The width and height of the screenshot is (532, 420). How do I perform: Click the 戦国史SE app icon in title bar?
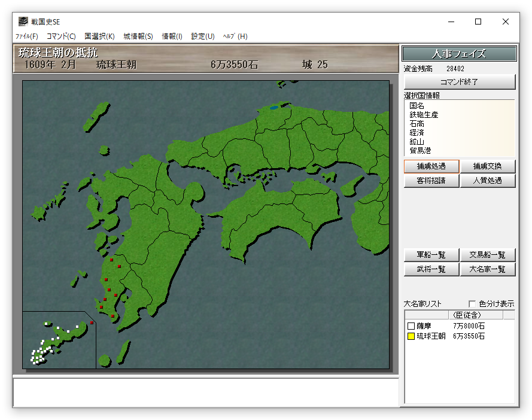click(23, 22)
